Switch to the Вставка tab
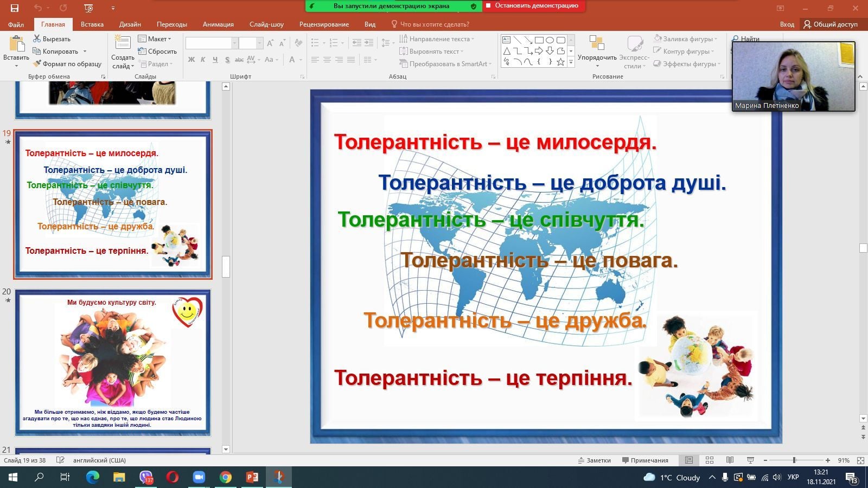The image size is (868, 488). [x=92, y=24]
